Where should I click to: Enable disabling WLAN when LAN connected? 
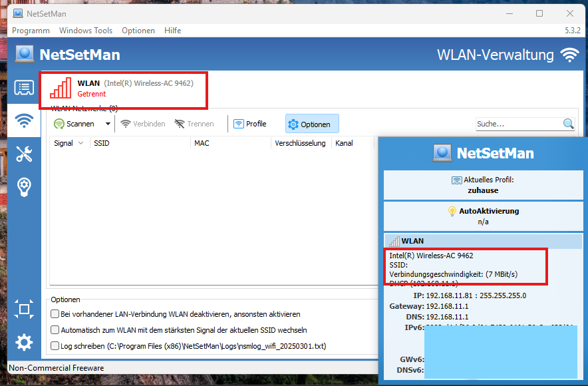(x=55, y=313)
